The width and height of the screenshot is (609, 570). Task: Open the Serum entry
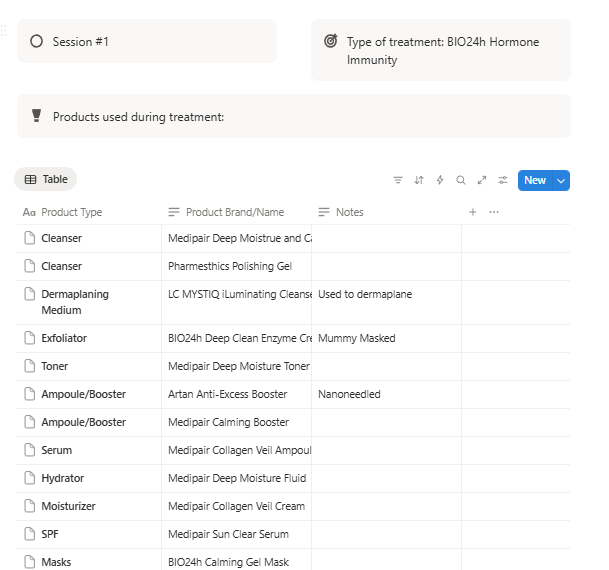57,450
